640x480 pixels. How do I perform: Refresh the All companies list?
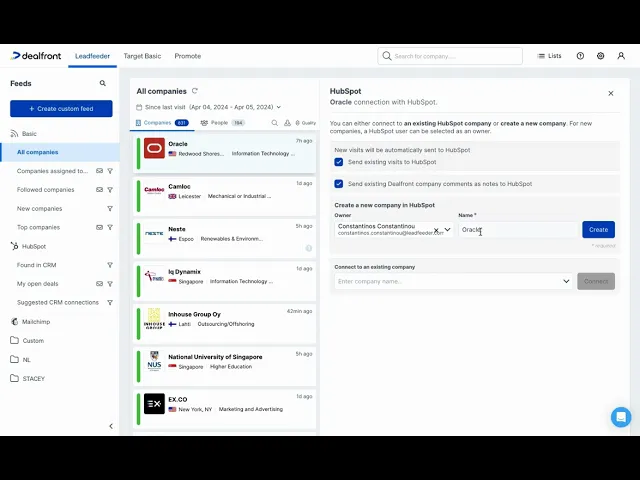(x=195, y=91)
